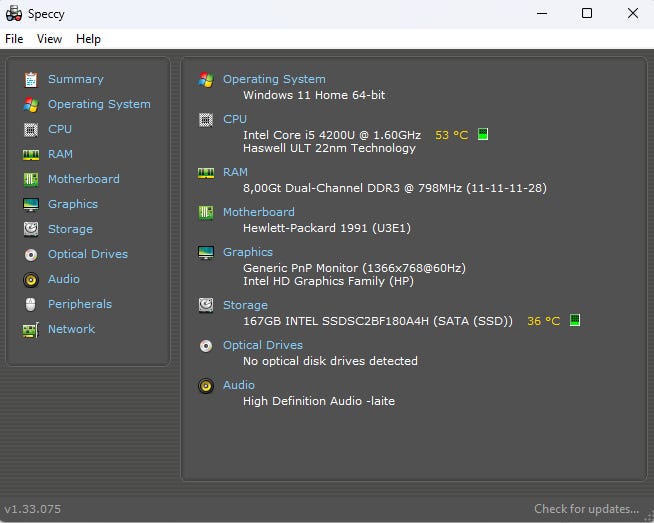Click the 53 °C CPU temperature value
This screenshot has width=654, height=523.
click(452, 135)
